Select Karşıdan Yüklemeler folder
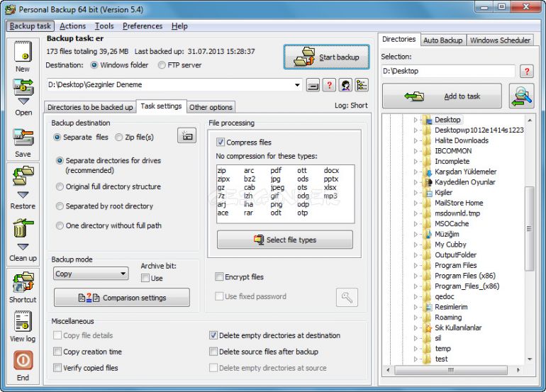 coord(466,172)
